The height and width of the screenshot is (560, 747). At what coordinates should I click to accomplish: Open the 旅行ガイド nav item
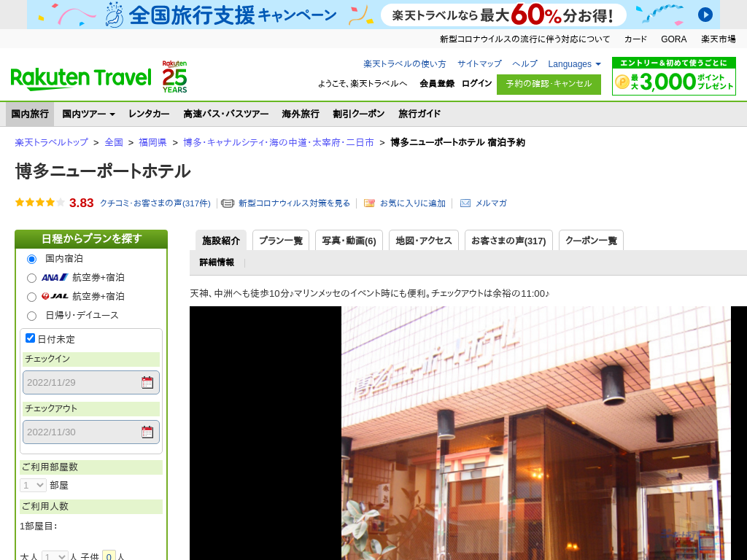[x=419, y=114]
